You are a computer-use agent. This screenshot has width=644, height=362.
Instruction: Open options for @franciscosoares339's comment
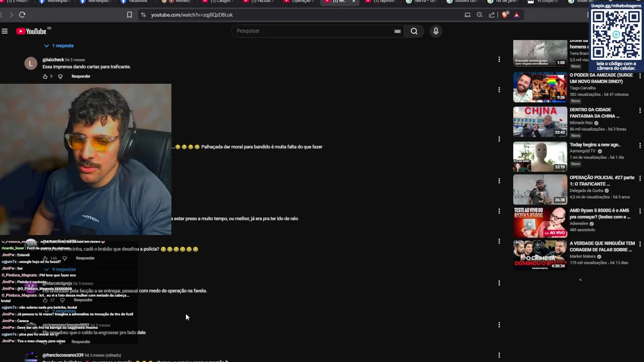499,355
